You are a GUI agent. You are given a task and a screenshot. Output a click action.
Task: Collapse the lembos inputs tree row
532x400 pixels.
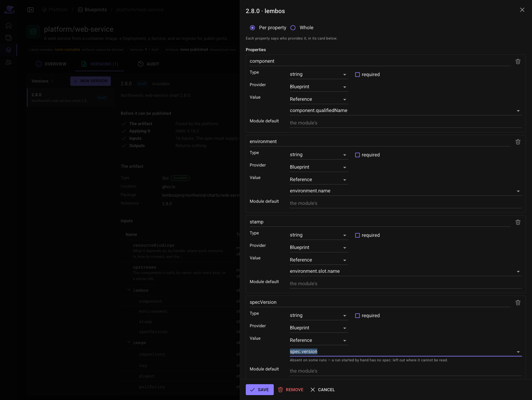point(129,290)
